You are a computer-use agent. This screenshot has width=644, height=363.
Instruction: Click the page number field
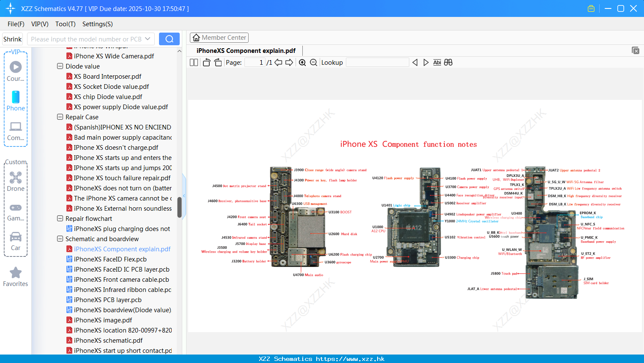tap(255, 63)
